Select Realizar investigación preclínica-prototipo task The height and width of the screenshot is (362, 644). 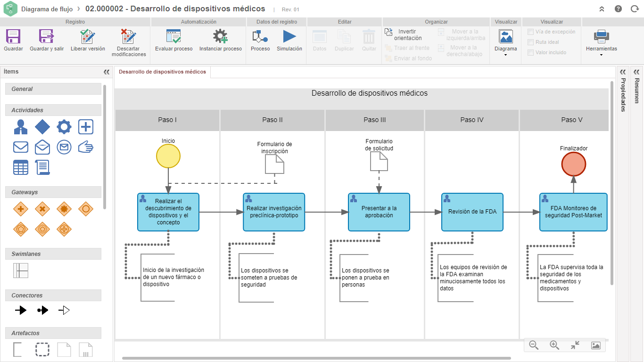[274, 212]
